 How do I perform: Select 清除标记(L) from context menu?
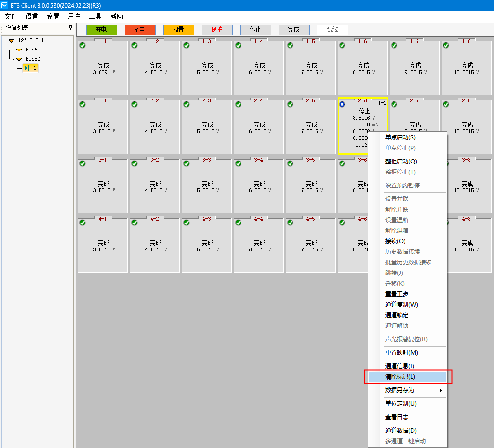click(x=408, y=377)
